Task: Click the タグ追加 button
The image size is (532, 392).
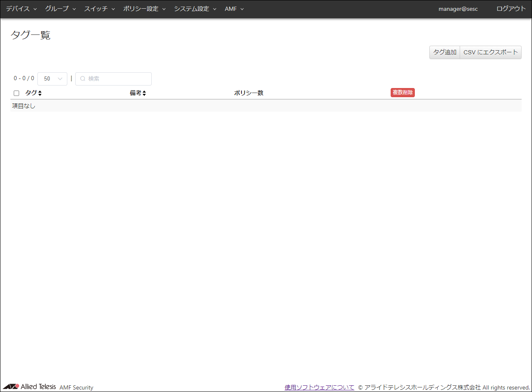Action: 444,52
